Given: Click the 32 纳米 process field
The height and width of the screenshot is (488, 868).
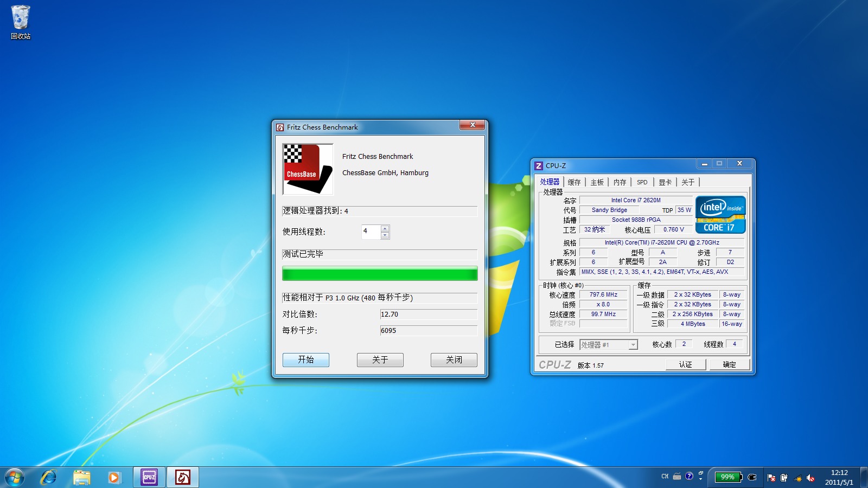Looking at the screenshot, I should 594,230.
